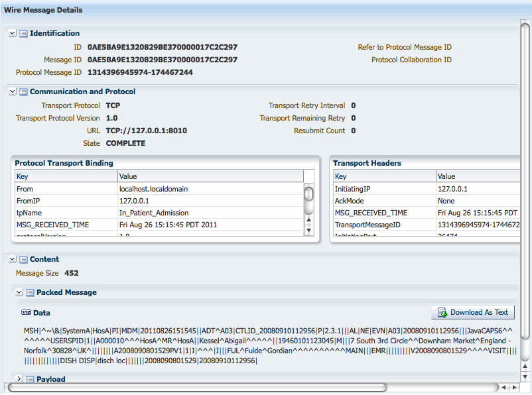
Task: Click the In_Patient_Admission value cell
Action: pos(211,213)
